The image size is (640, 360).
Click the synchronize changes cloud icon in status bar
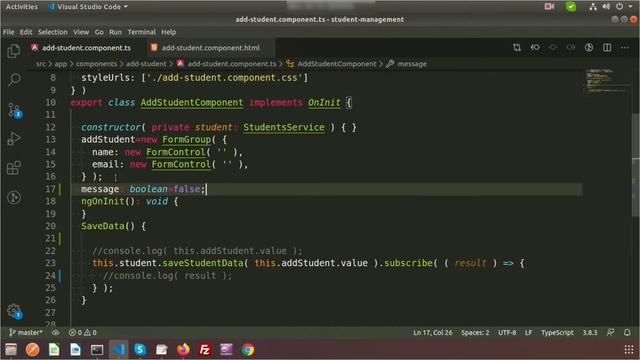point(55,333)
